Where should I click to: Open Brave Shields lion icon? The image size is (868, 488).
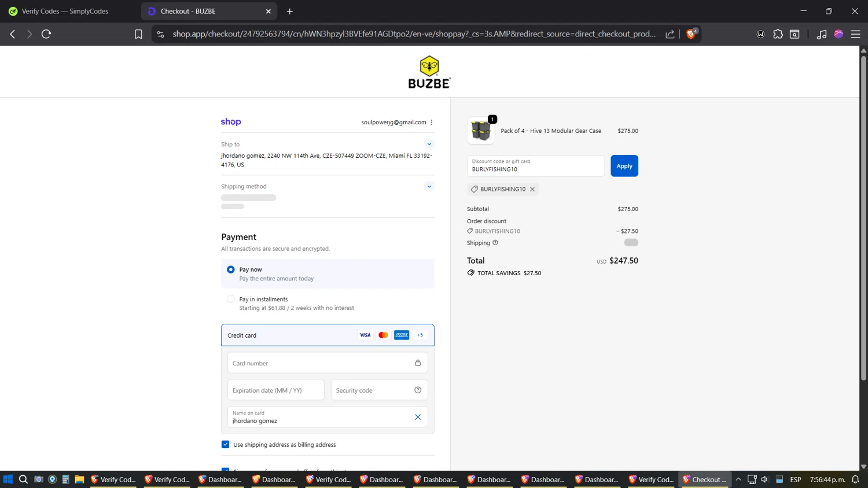[691, 34]
